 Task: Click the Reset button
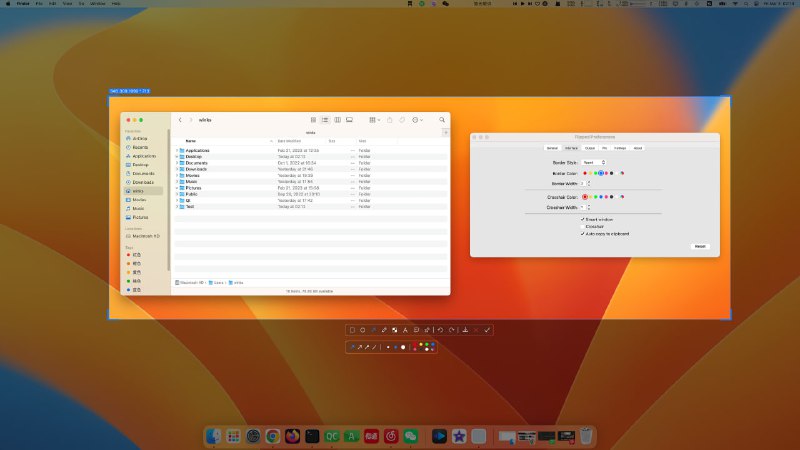tap(700, 246)
